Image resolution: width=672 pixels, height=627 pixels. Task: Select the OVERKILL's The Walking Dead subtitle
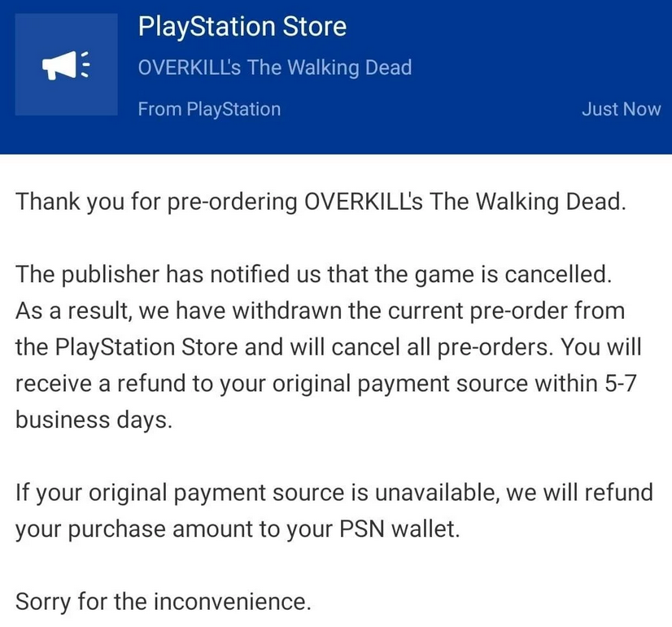point(275,67)
